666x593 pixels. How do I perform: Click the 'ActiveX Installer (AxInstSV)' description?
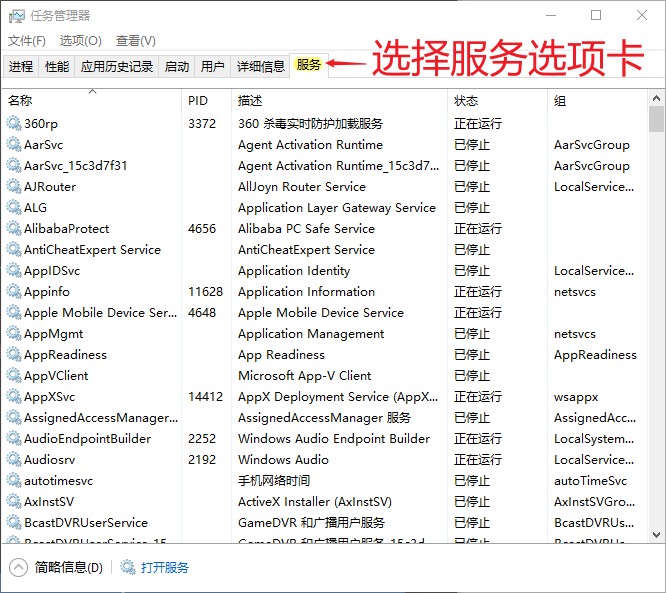315,502
